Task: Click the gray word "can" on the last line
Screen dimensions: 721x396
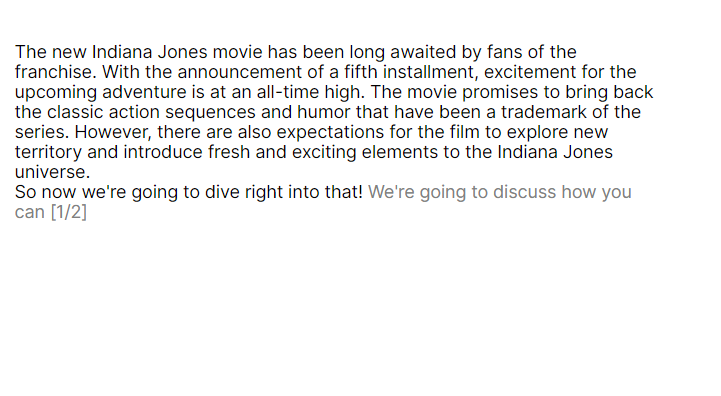Action: [x=30, y=212]
